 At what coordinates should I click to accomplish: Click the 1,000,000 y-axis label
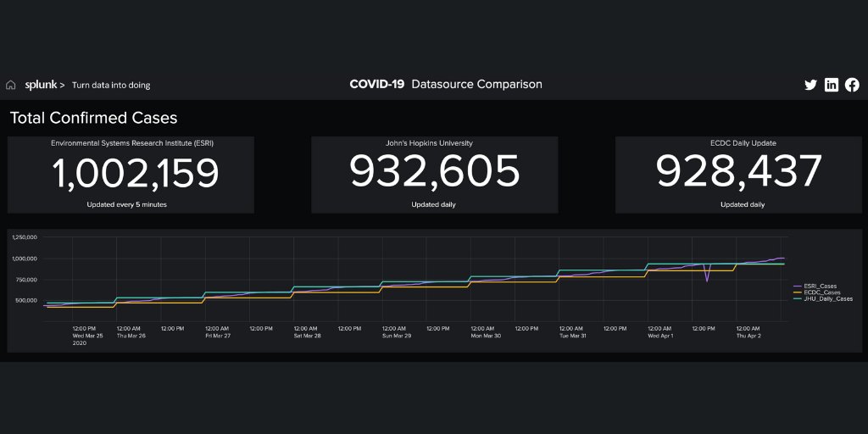point(25,259)
